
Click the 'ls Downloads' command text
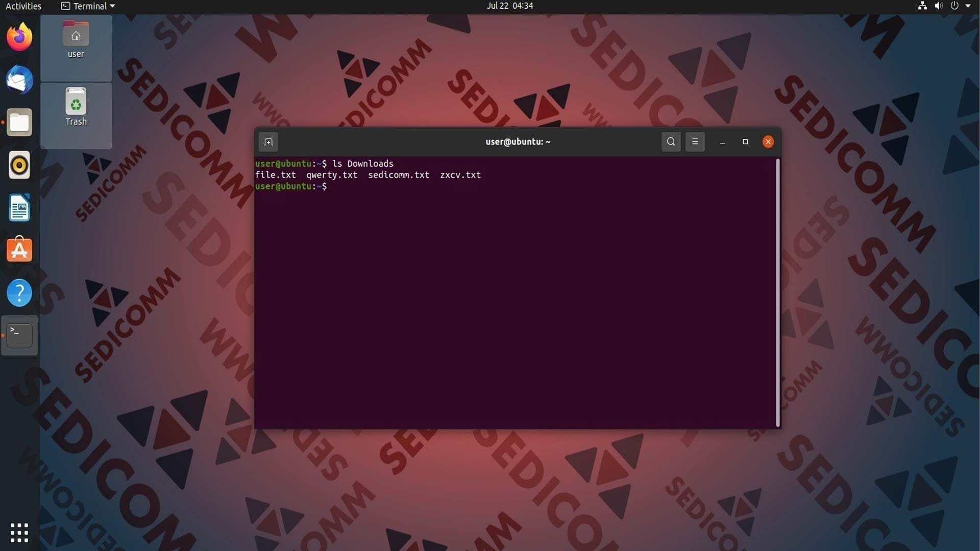[x=363, y=164]
